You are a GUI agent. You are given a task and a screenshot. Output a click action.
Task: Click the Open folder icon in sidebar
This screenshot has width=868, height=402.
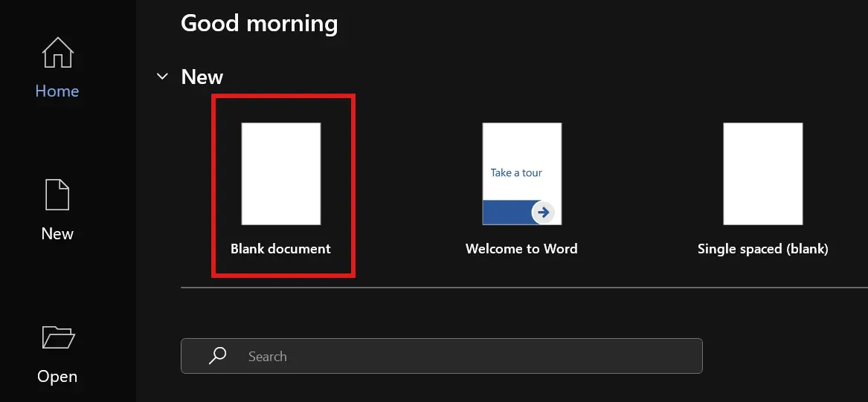(58, 337)
